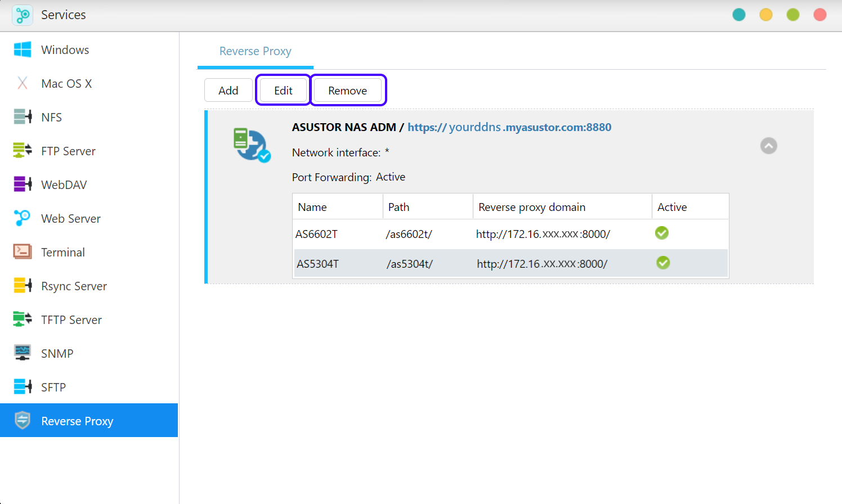This screenshot has width=842, height=504.
Task: Select the Web Server icon
Action: pos(23,218)
